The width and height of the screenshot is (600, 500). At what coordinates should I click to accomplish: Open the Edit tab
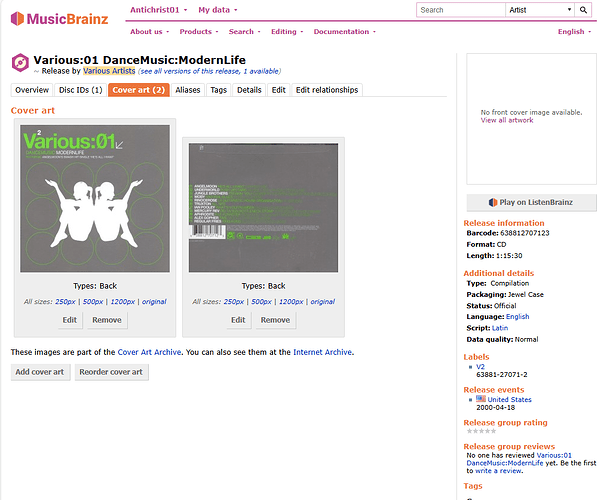tap(279, 90)
